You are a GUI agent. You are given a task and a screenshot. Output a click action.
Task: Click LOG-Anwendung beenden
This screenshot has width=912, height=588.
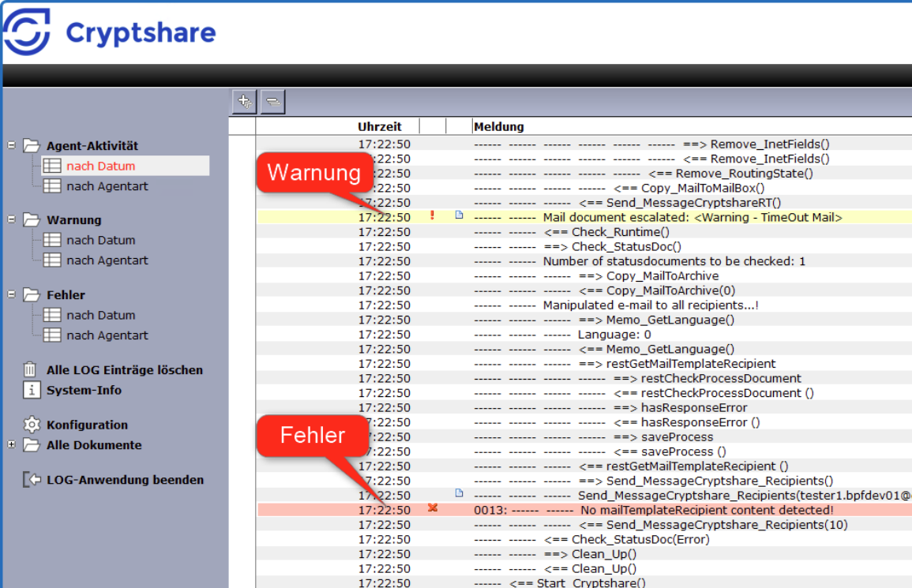tap(125, 480)
